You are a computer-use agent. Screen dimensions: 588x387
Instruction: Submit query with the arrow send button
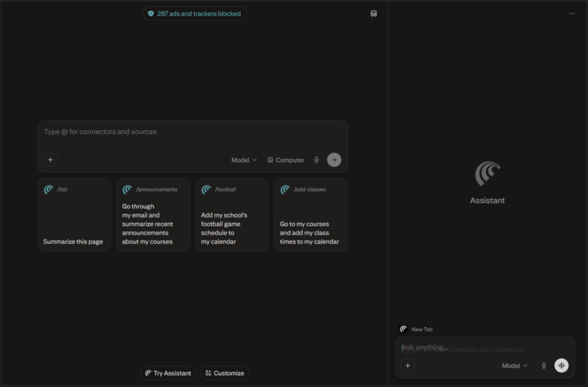coord(334,160)
